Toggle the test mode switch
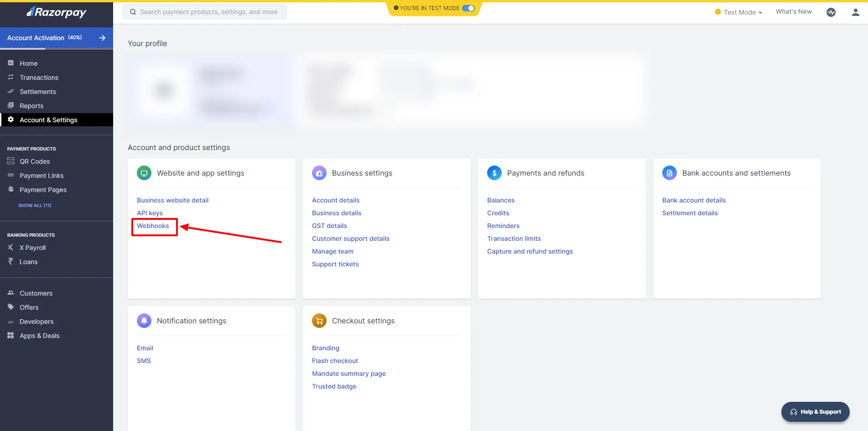The width and height of the screenshot is (868, 431). (468, 8)
